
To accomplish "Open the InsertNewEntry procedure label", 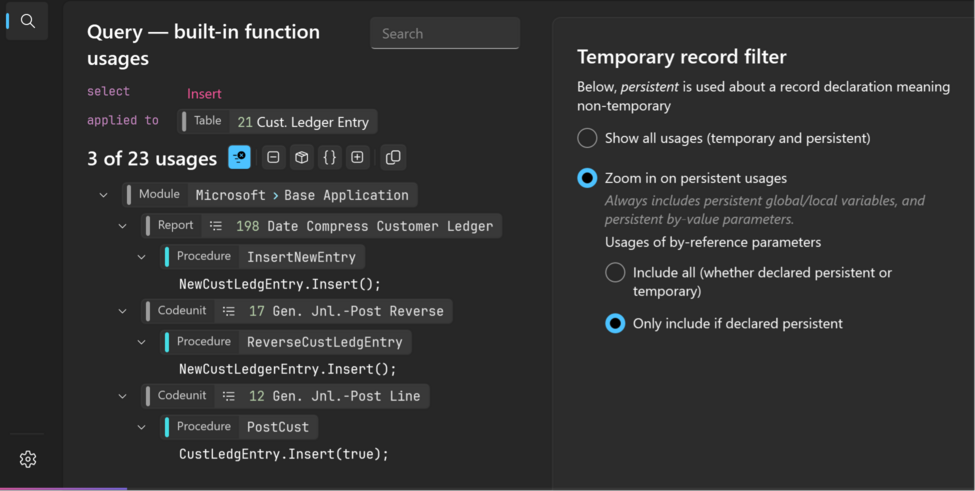I will 262,257.
